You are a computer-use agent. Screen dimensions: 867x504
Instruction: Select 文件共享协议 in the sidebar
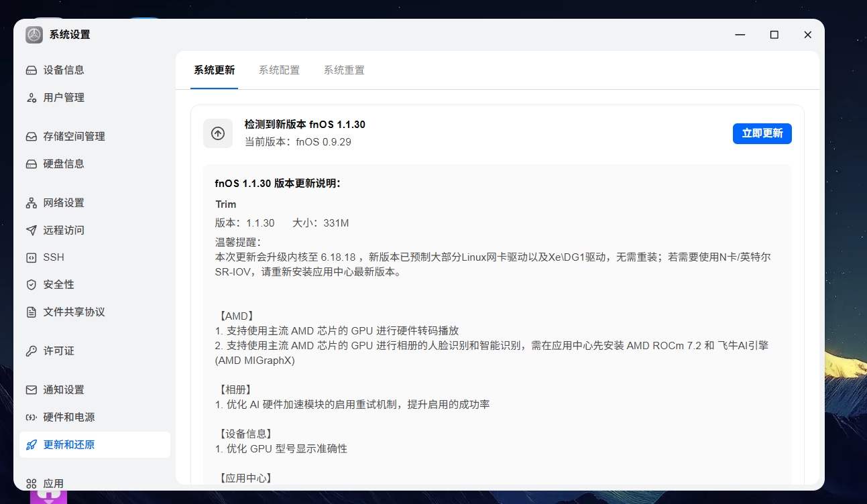[x=95, y=312]
